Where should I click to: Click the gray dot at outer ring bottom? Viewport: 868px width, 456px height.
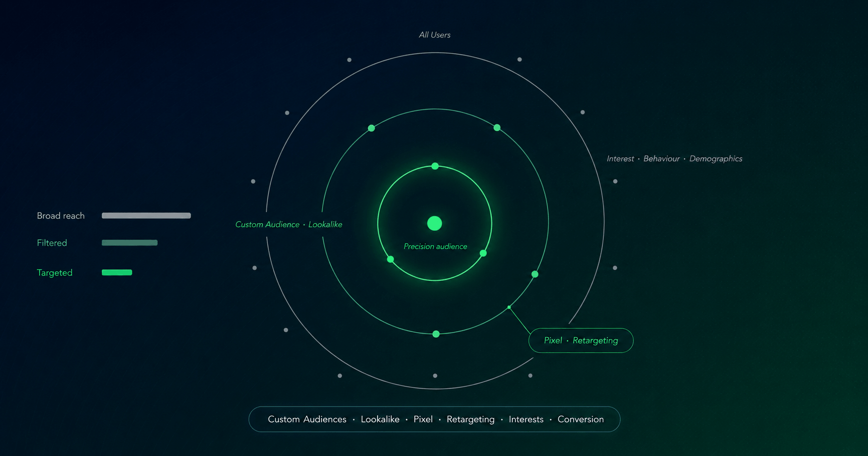tap(435, 376)
